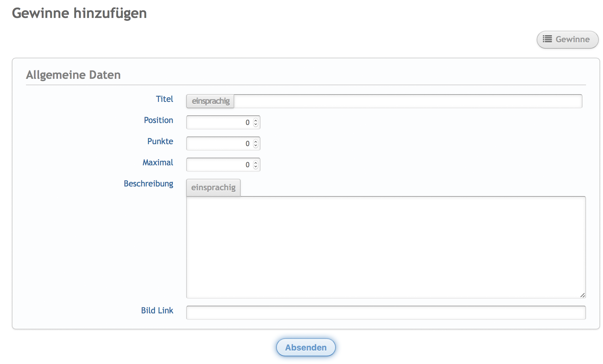603x364 pixels.
Task: Toggle the einsprachig switch beside Titel
Action: click(x=211, y=101)
